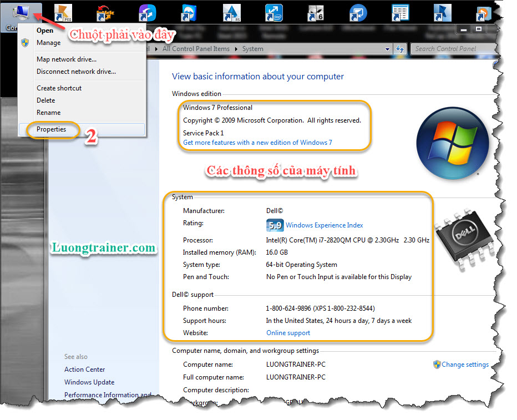
Task: Click the '16.0 GB' memory value
Action: click(x=277, y=252)
